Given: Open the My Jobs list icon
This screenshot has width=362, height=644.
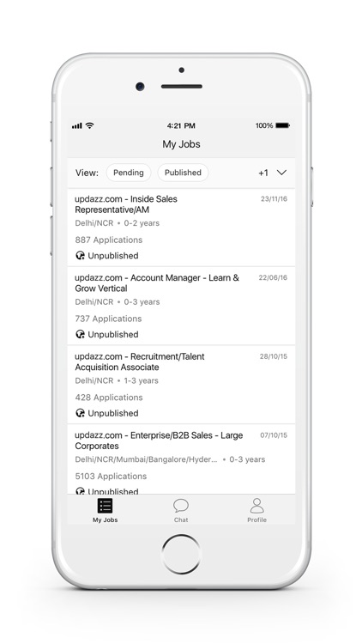Looking at the screenshot, I should coord(105,506).
